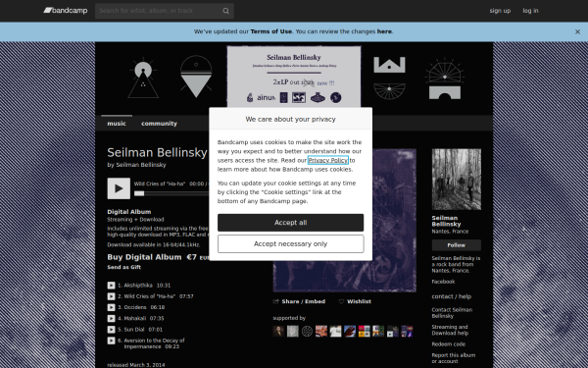Follow Seilman Bellinsky

(x=457, y=245)
